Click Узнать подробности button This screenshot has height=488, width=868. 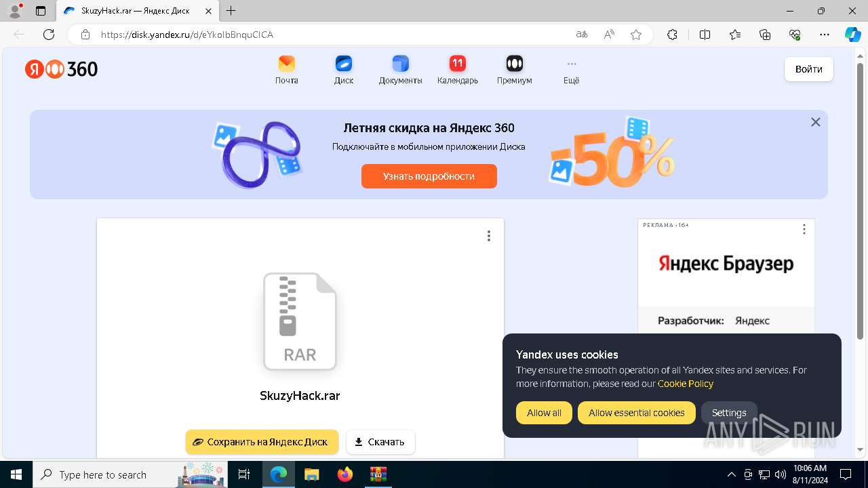tap(429, 176)
